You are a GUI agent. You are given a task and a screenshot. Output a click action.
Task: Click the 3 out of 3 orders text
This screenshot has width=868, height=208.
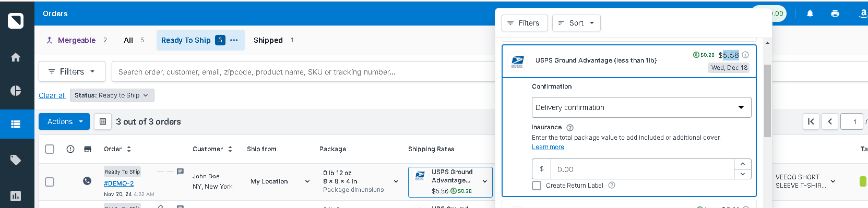(x=148, y=121)
